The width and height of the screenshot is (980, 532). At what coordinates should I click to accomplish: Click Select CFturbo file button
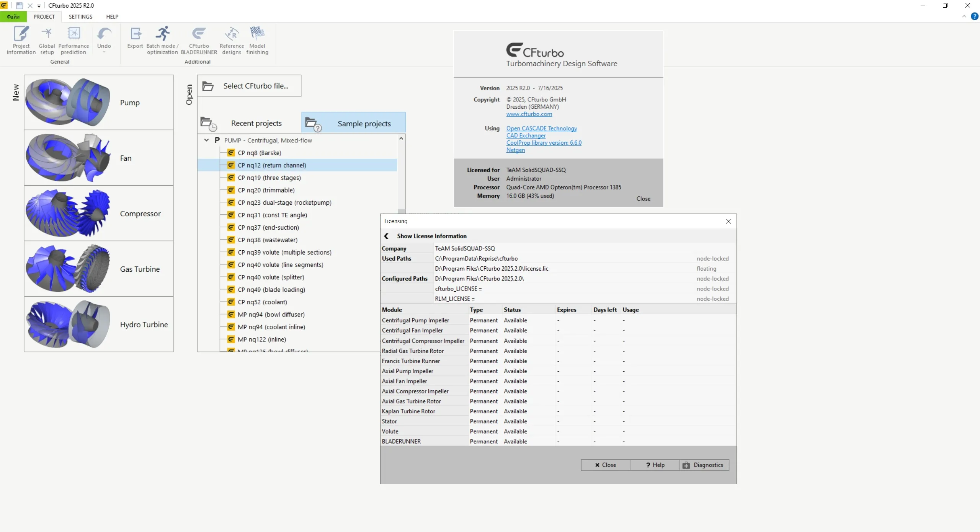[x=249, y=86]
